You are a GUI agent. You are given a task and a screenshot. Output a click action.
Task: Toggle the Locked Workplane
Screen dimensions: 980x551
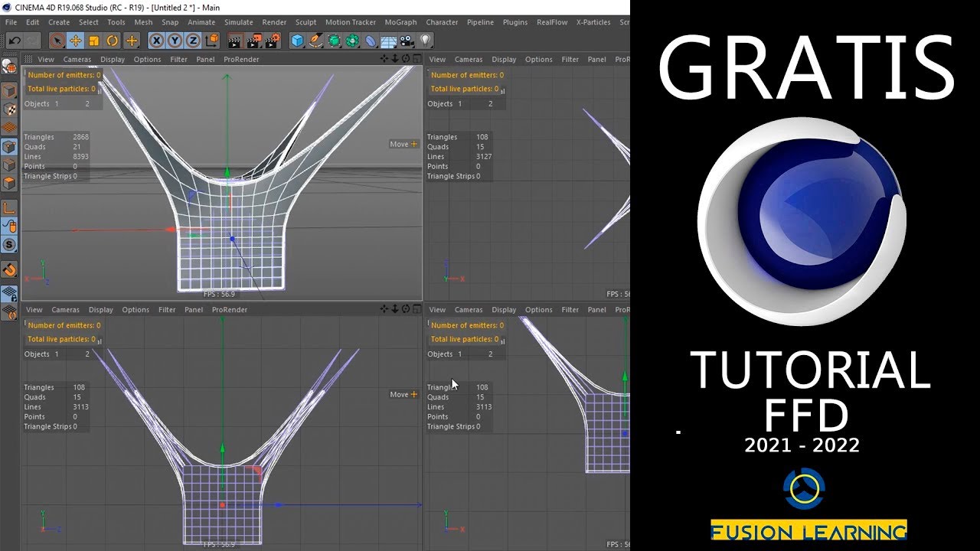9,293
